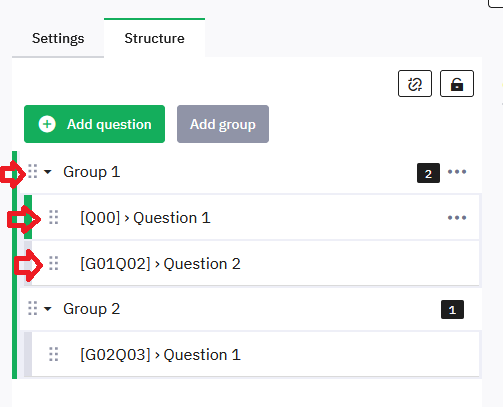Click Group 1 drag handle icon
Screen dimensions: 503x407
32,171
